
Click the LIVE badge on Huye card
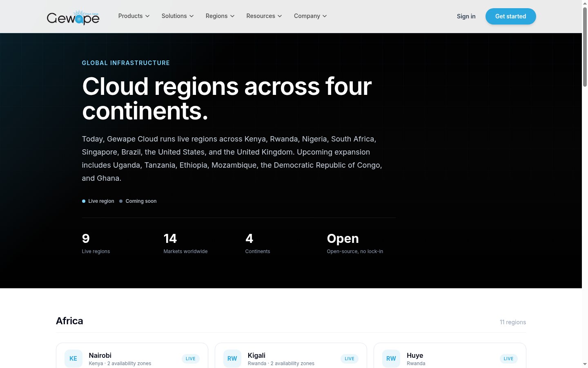point(508,359)
